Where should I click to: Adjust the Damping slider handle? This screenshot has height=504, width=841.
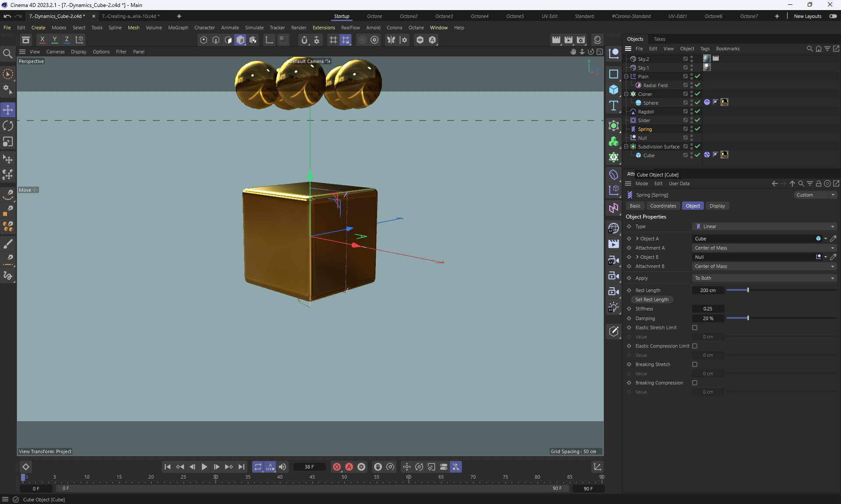[x=748, y=318]
